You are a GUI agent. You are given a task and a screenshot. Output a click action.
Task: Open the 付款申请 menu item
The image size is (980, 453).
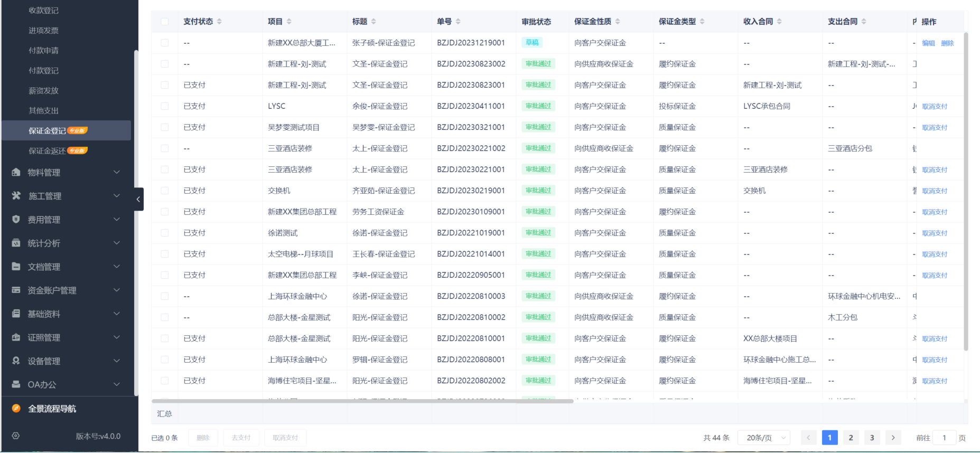click(43, 51)
